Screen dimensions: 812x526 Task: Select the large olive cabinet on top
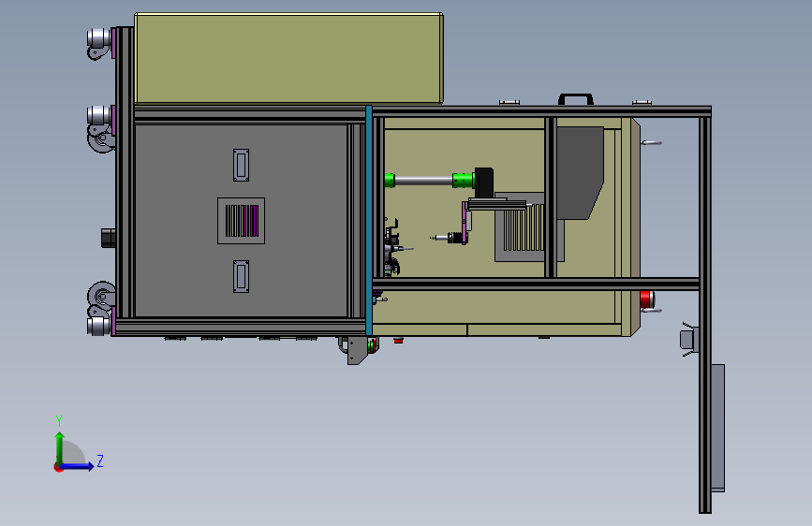click(288, 59)
